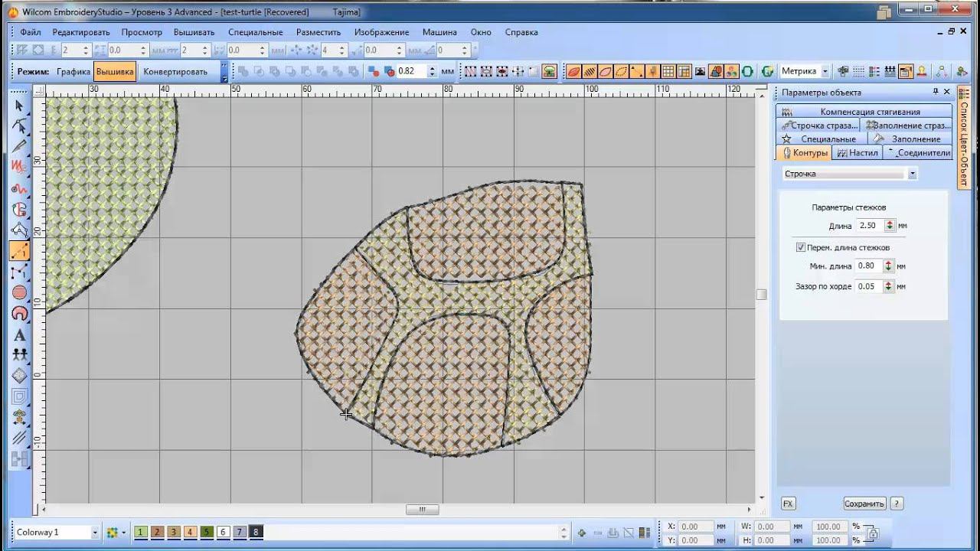
Task: Toggle the variable stitch length checkbox
Action: [801, 247]
